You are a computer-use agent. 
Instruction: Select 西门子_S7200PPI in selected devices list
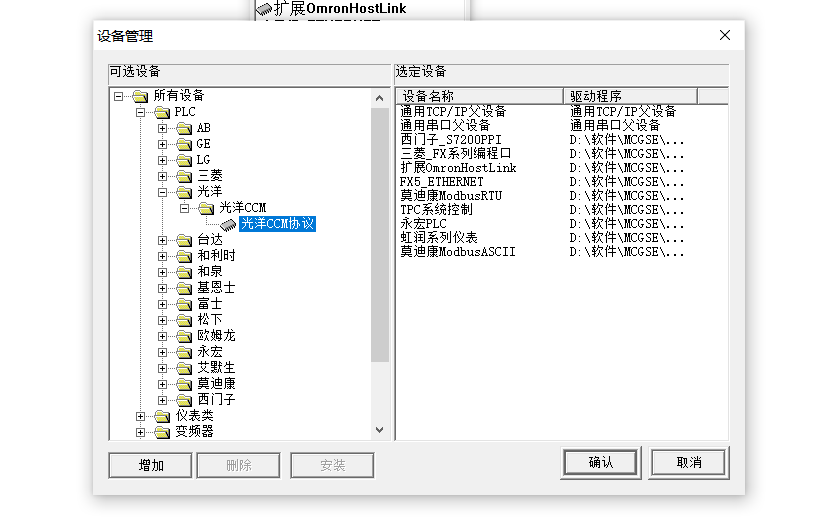(x=451, y=140)
